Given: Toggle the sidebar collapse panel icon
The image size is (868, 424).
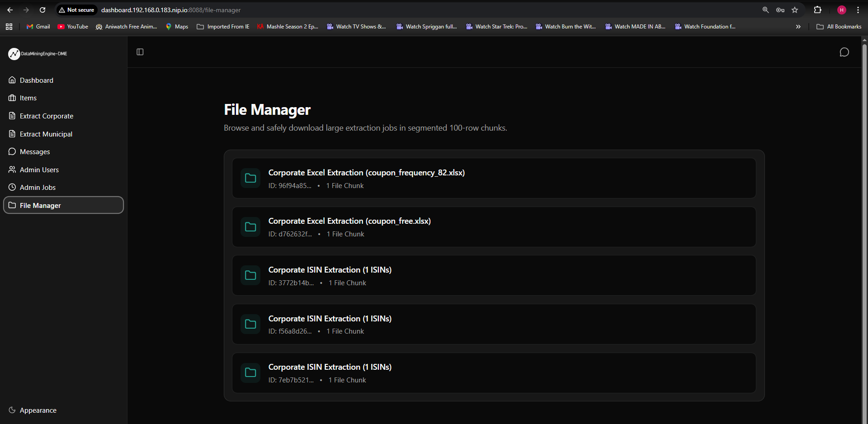Looking at the screenshot, I should pos(140,52).
